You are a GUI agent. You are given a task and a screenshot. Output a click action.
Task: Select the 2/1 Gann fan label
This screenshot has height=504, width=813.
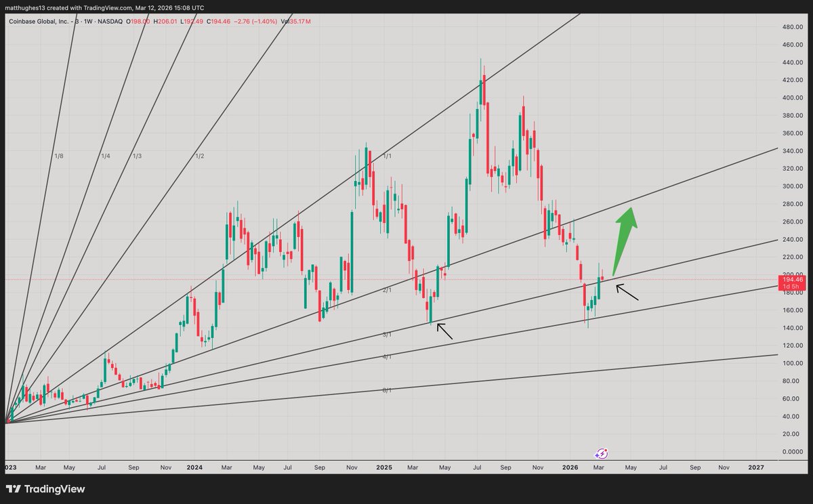pos(388,290)
